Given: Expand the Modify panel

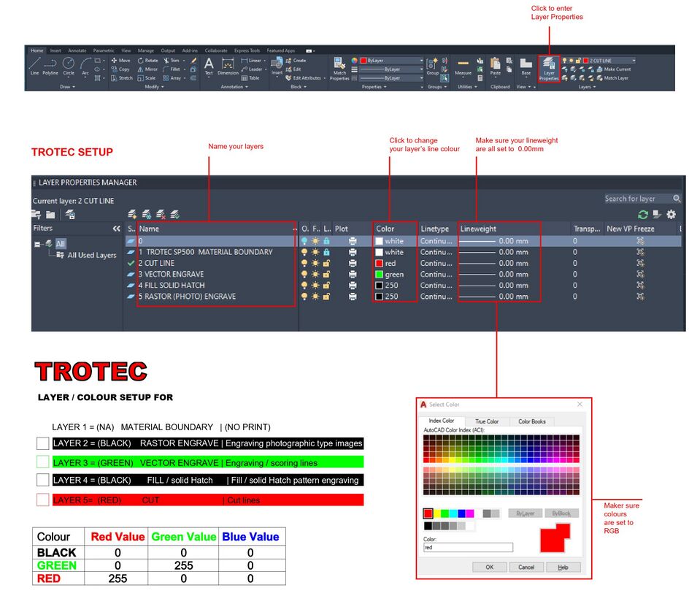Looking at the screenshot, I should pos(155,87).
